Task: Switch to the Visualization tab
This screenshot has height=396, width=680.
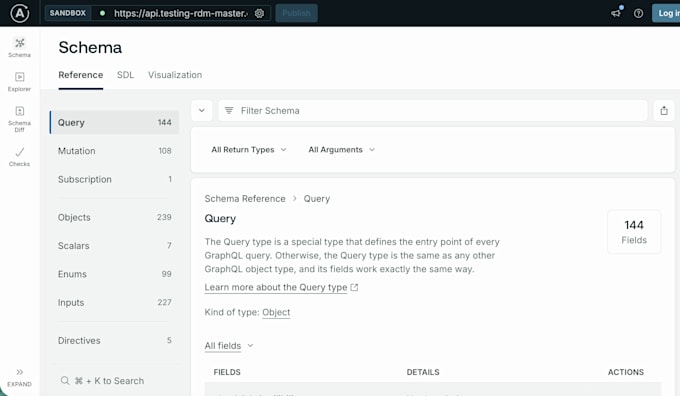Action: 175,75
